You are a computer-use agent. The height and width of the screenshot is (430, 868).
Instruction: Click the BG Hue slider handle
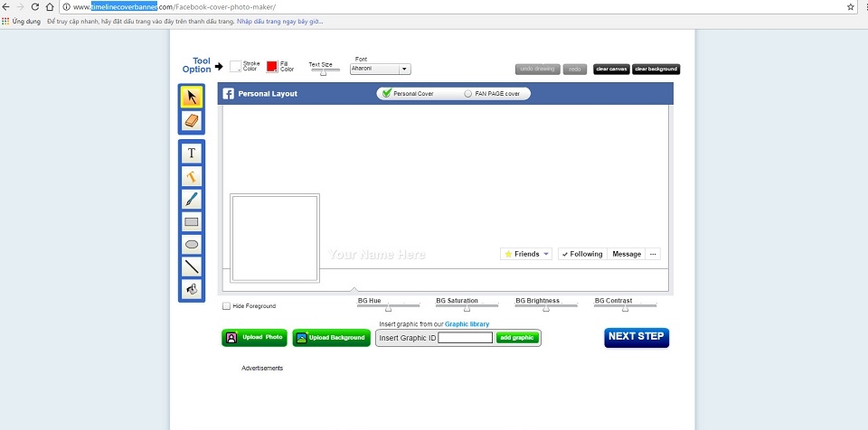388,308
